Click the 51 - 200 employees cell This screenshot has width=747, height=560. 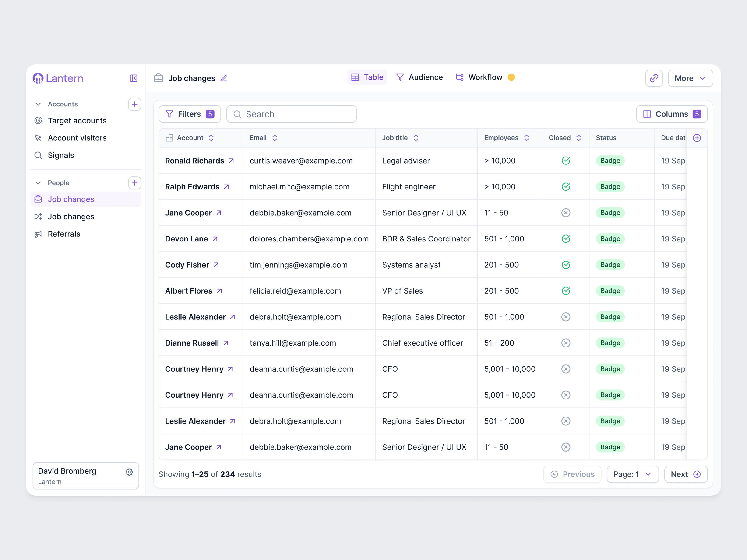click(x=509, y=343)
